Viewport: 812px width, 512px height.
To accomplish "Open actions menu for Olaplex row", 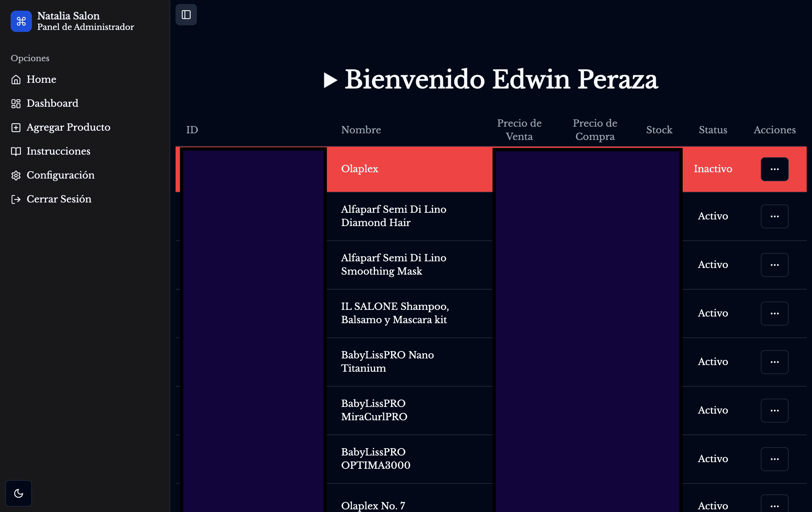I will [774, 169].
